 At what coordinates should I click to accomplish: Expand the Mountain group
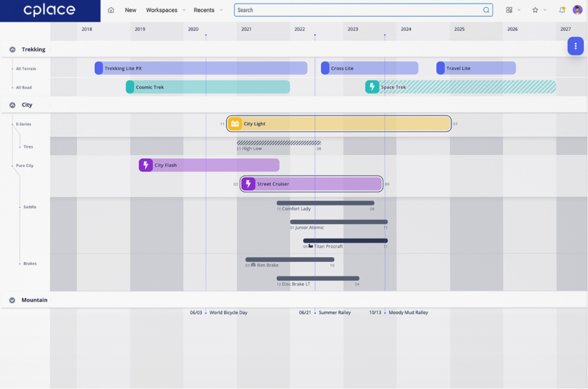click(13, 300)
